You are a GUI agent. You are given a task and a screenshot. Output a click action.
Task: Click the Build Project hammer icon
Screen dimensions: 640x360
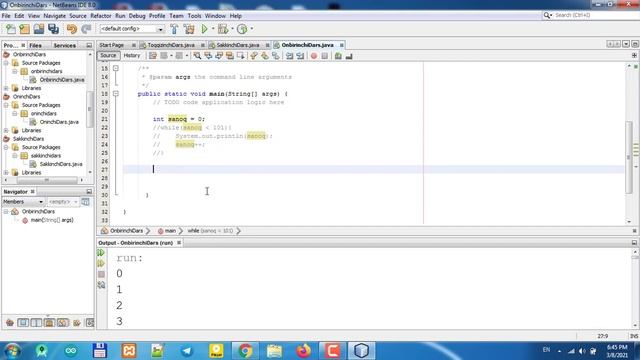(174, 29)
